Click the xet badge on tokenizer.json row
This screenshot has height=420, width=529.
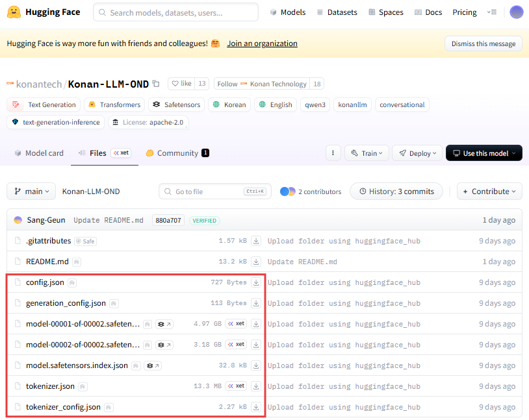click(236, 386)
